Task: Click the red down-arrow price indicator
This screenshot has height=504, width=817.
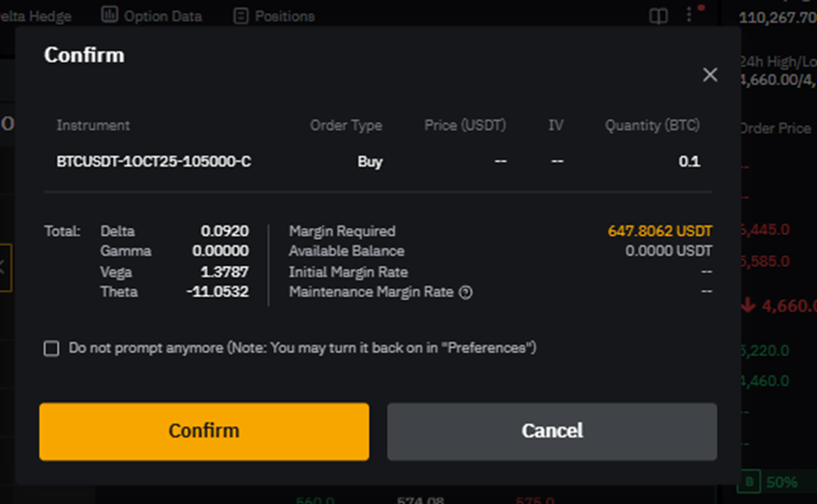Action: (x=747, y=305)
